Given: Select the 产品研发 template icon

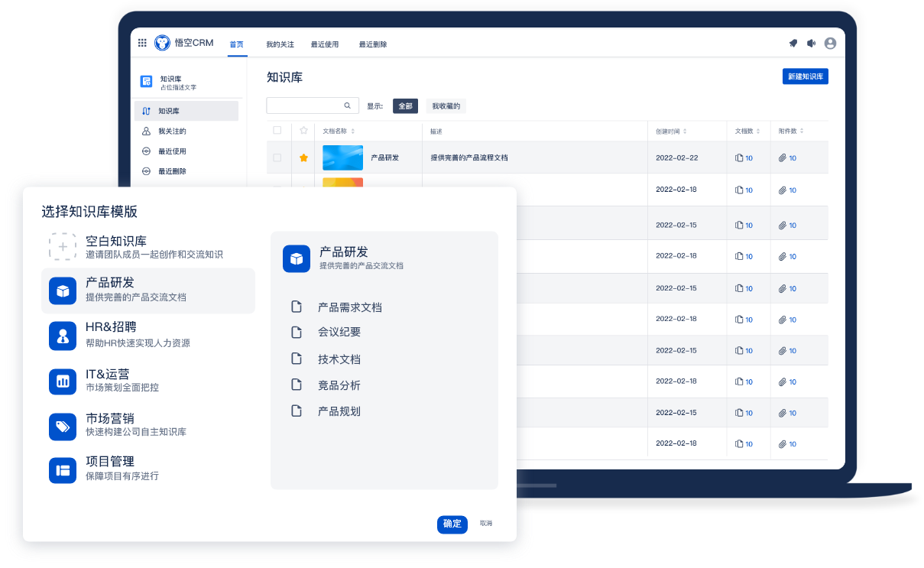Looking at the screenshot, I should tap(63, 290).
